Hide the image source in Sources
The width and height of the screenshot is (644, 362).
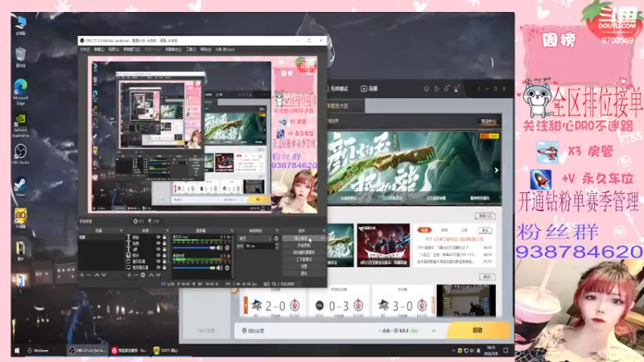coord(158,255)
